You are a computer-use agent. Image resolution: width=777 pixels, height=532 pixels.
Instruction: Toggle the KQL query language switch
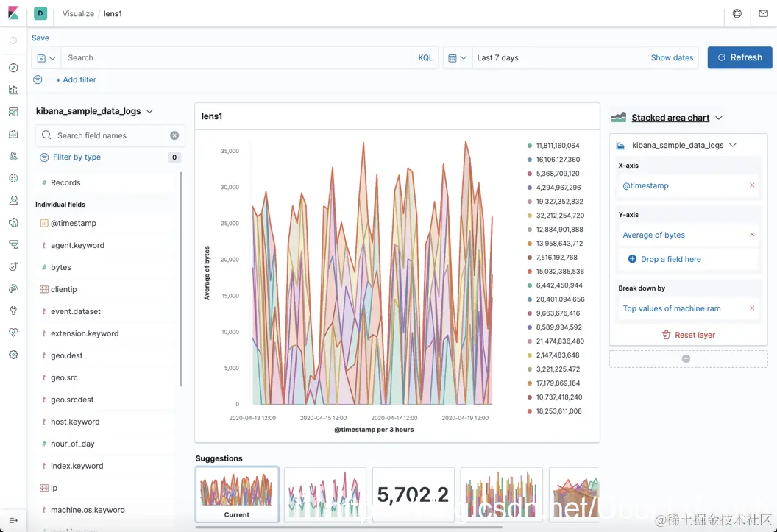[x=425, y=58]
